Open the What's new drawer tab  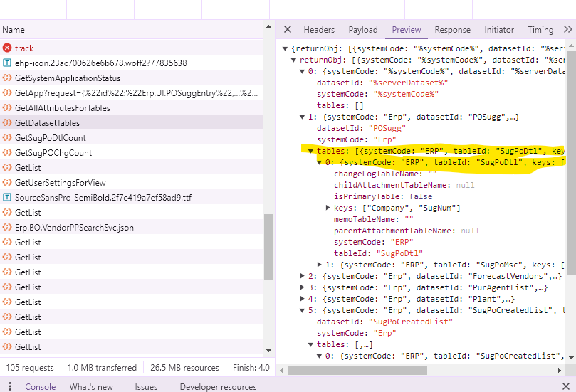point(91,386)
